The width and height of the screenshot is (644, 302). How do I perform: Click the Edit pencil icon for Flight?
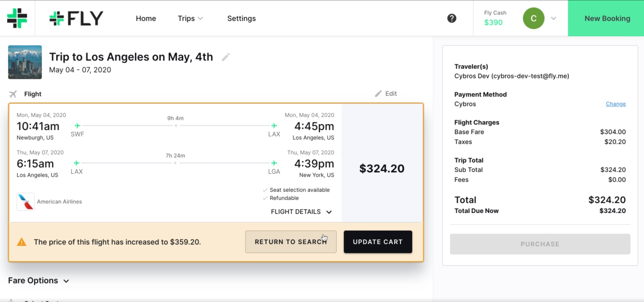378,94
